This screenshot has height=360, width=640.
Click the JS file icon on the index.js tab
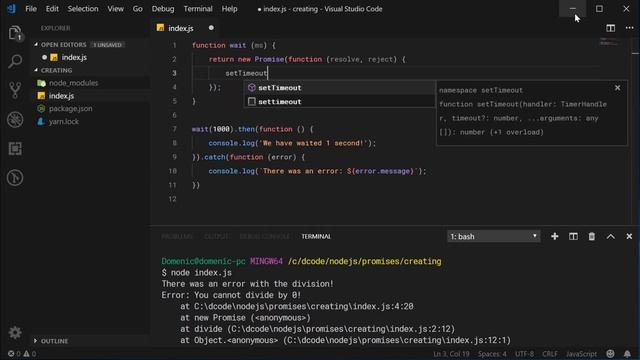pos(160,28)
